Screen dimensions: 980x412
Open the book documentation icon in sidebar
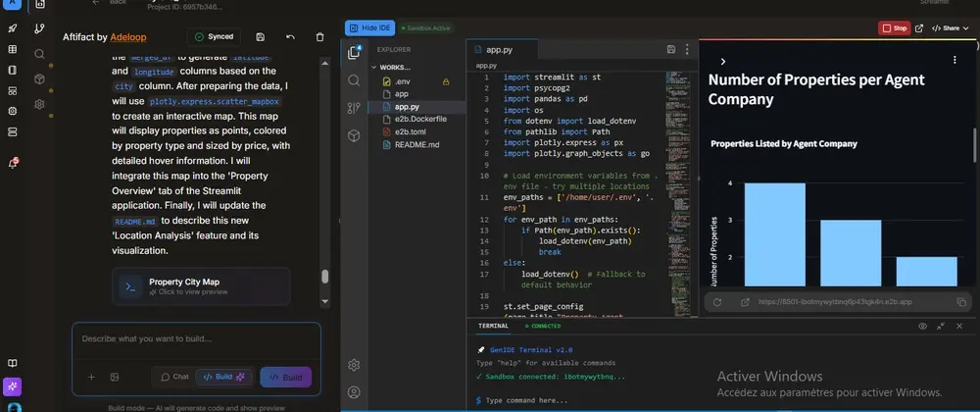pyautogui.click(x=12, y=363)
